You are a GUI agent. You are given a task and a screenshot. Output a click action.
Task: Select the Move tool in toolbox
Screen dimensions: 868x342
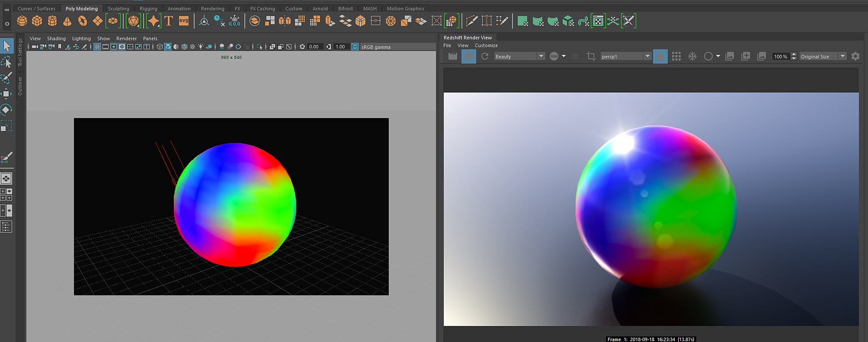pos(6,94)
